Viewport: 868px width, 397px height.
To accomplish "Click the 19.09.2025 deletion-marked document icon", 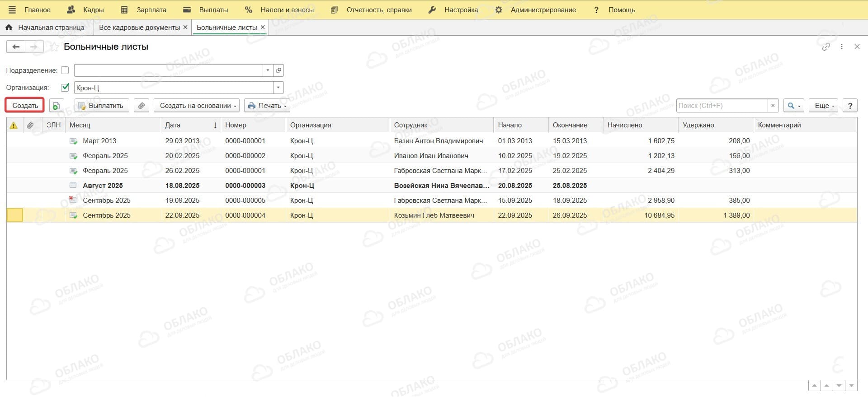I will [73, 200].
